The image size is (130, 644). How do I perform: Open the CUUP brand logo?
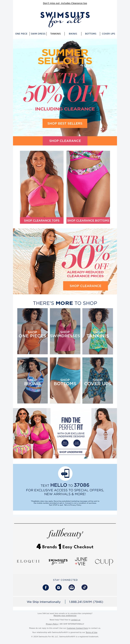(104, 562)
